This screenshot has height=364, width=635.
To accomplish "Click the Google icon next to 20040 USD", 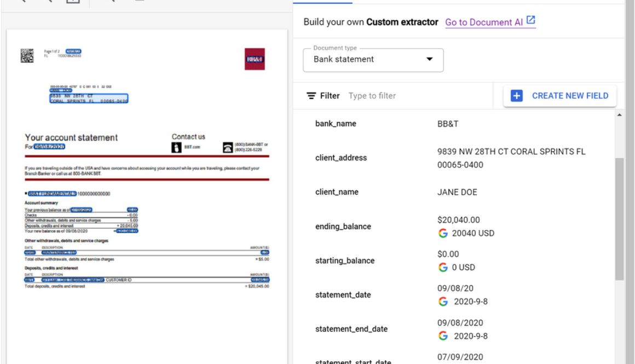I will pyautogui.click(x=443, y=233).
